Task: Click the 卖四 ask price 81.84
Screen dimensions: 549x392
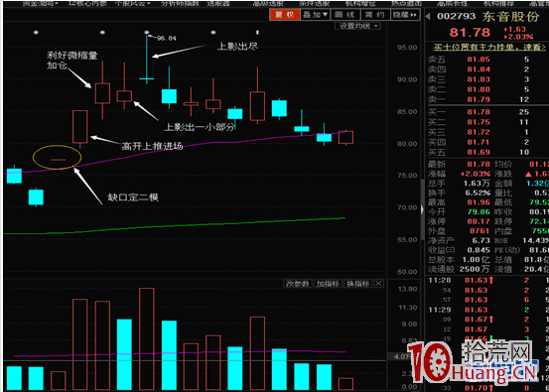Action: pos(479,69)
